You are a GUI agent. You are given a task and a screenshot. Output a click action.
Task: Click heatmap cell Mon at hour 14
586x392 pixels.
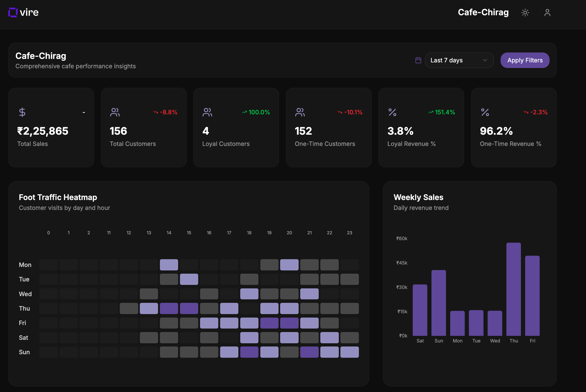(169, 265)
